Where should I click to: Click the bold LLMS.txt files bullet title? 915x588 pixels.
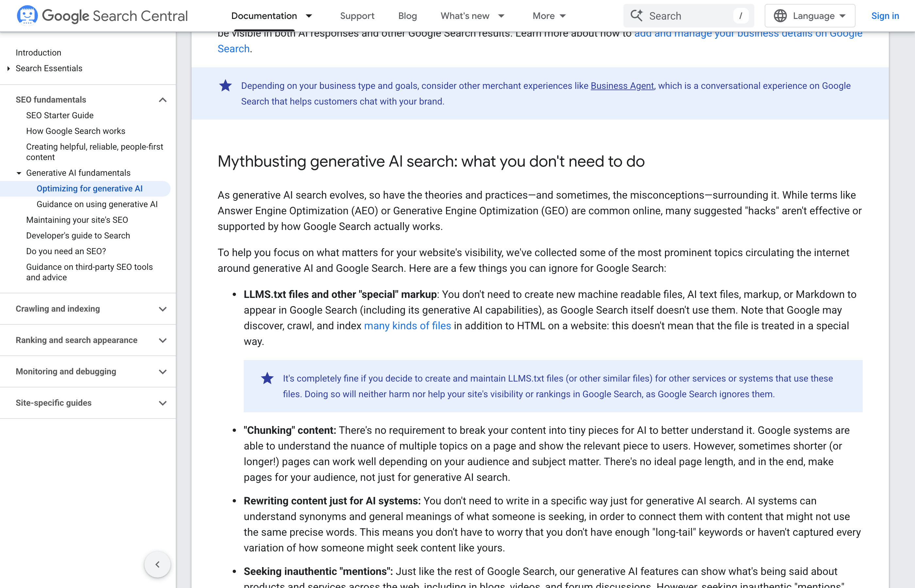(340, 294)
